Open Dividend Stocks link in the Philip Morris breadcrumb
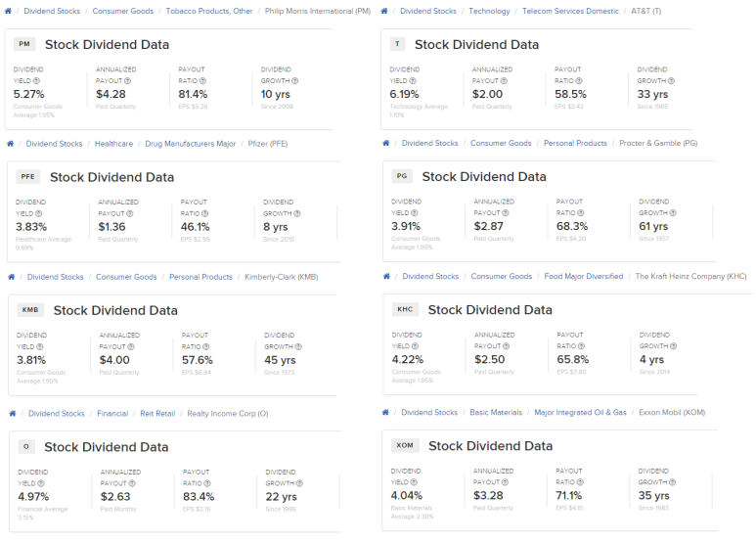Viewport: 756px width, 542px height. point(52,11)
